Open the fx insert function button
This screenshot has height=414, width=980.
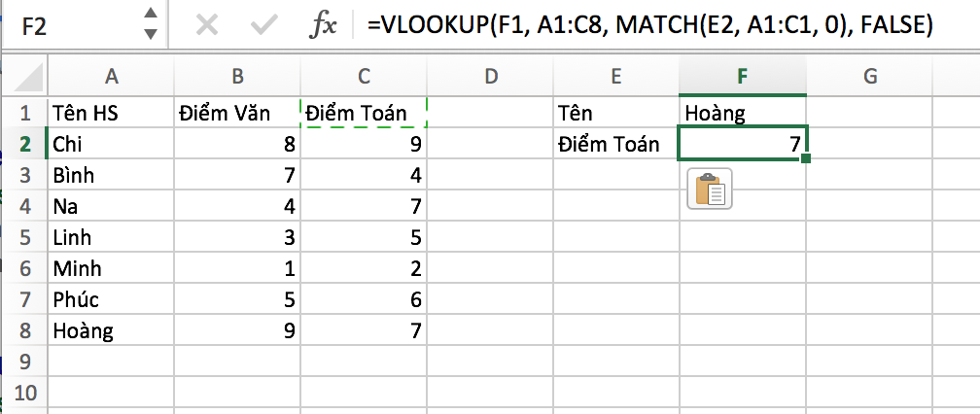325,26
